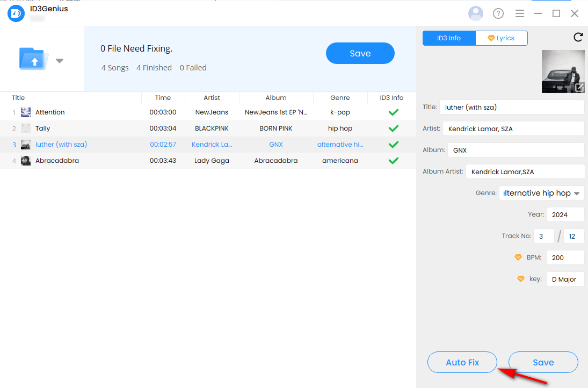Click the luther song cover icon
Screen dimensions: 588x388
(25, 145)
